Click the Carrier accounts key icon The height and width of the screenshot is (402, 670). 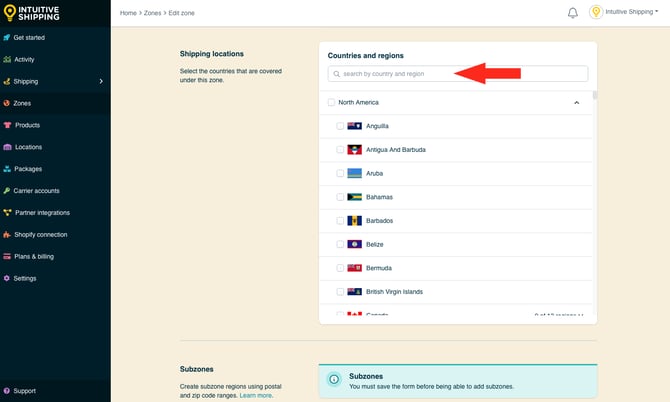coord(7,191)
